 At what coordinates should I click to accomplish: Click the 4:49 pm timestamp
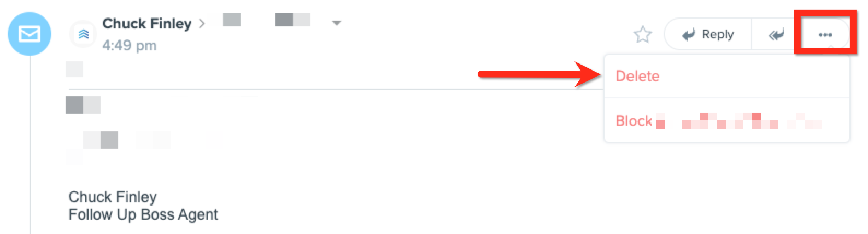click(x=130, y=45)
